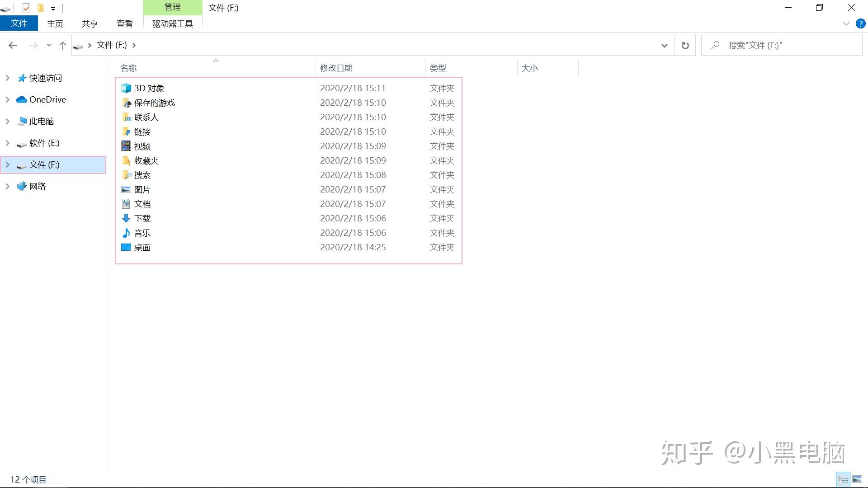868x488 pixels.
Task: Go up one level with up arrow
Action: pyautogui.click(x=63, y=45)
